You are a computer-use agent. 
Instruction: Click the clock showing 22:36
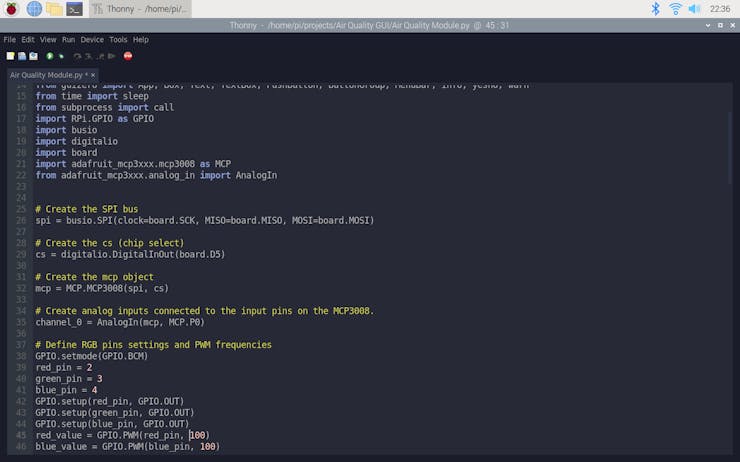(x=720, y=8)
